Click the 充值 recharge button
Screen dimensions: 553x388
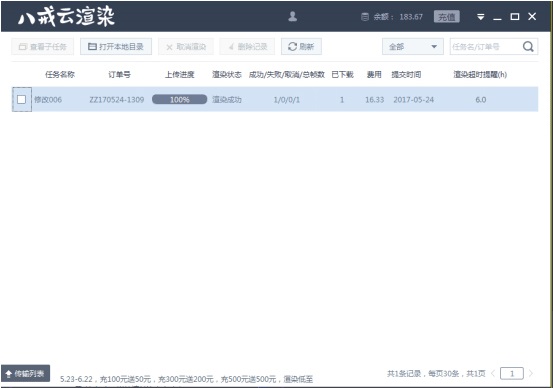446,17
